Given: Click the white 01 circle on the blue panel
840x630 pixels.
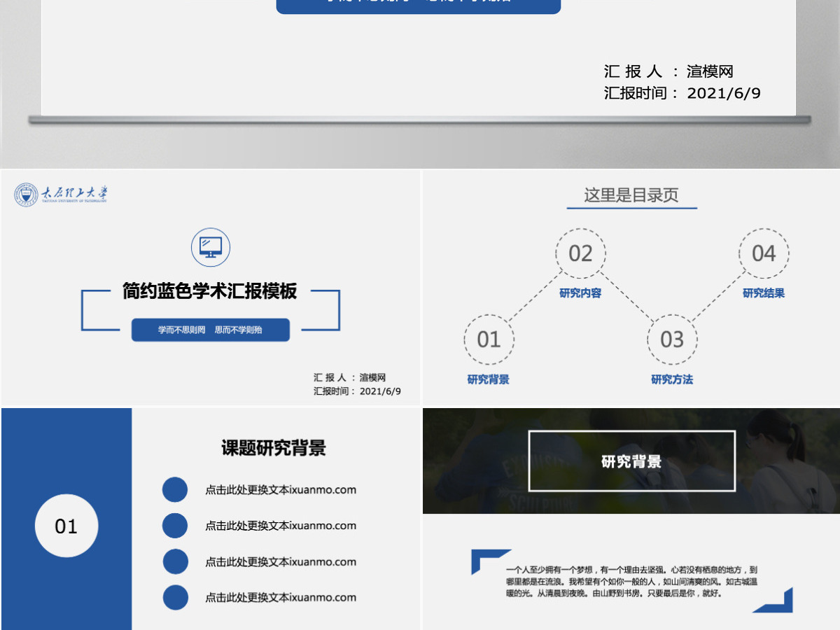Looking at the screenshot, I should click(66, 526).
